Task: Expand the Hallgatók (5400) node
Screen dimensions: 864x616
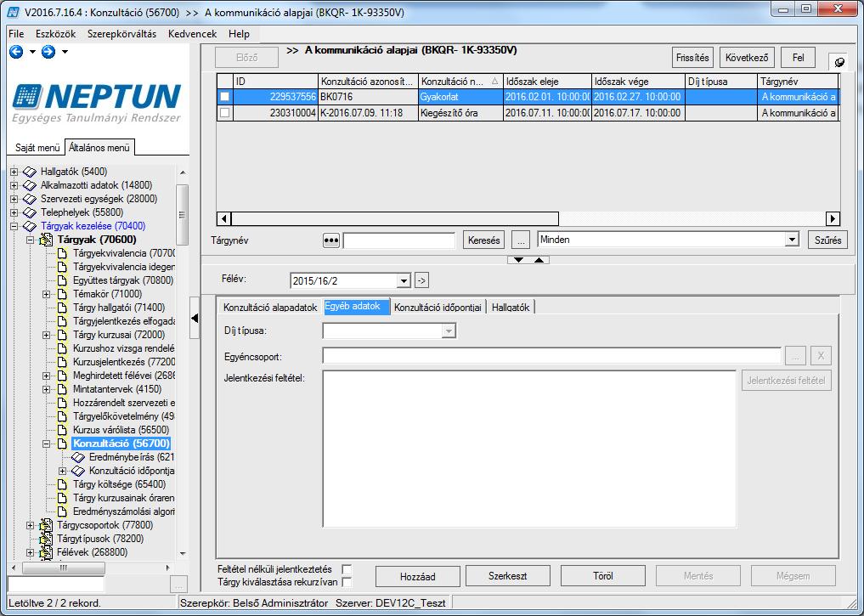Action: pyautogui.click(x=14, y=172)
